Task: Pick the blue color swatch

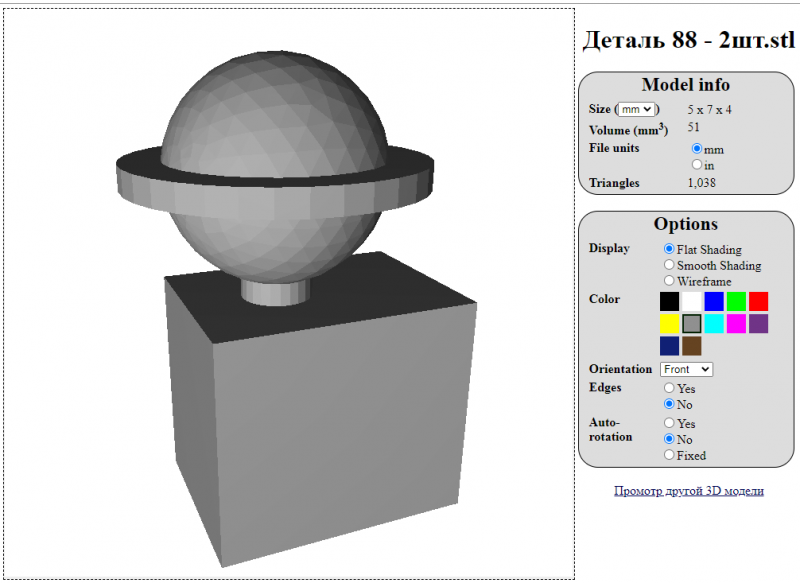Action: [x=714, y=301]
